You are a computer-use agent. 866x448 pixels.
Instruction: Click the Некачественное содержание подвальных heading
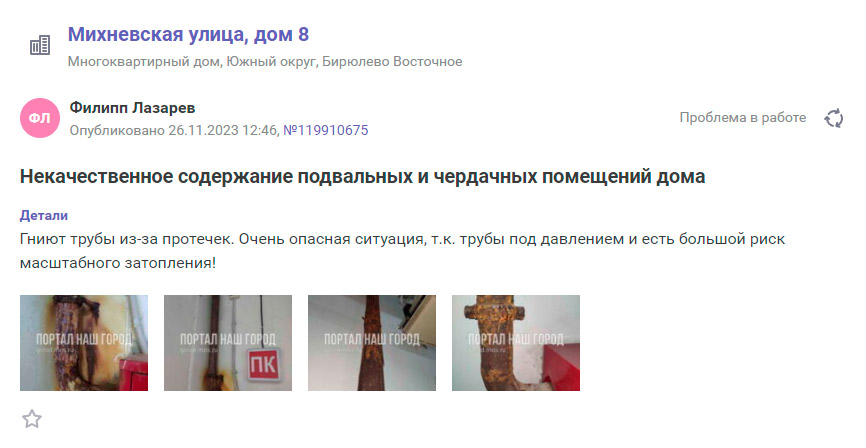point(362,177)
